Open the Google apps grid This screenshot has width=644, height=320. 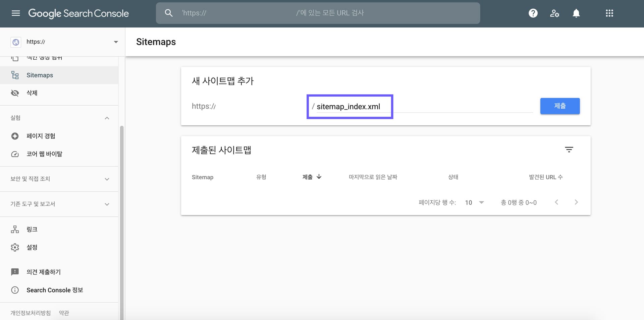[x=609, y=13]
